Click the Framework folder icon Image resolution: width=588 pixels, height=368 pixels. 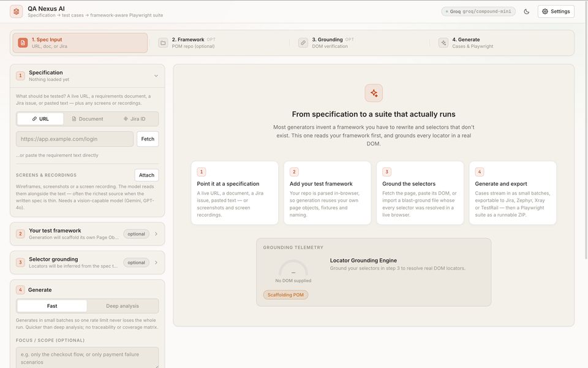click(x=163, y=43)
